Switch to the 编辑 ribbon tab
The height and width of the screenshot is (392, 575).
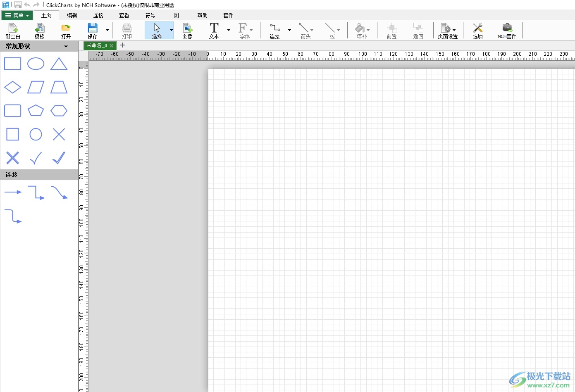[x=72, y=15]
